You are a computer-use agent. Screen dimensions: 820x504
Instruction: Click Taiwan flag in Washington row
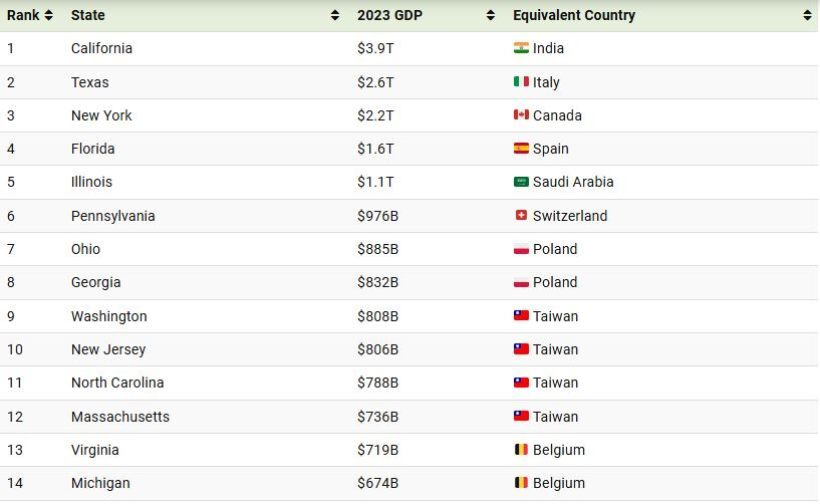tap(521, 316)
